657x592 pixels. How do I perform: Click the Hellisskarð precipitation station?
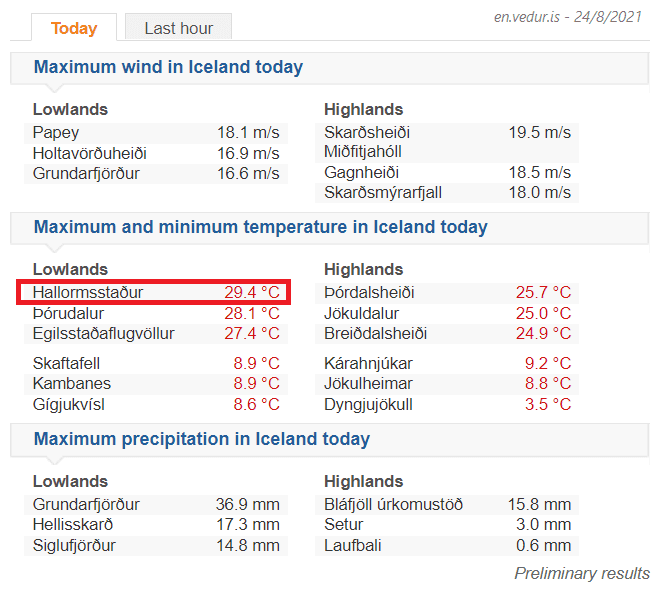coord(73,525)
